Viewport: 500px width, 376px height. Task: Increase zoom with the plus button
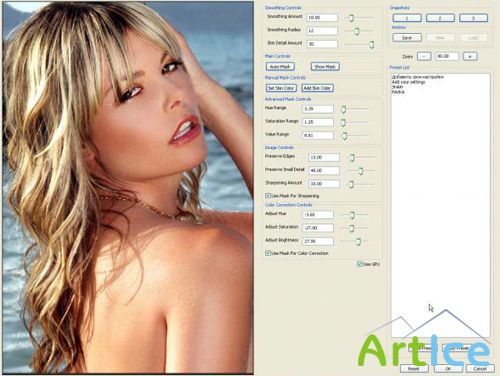click(470, 56)
